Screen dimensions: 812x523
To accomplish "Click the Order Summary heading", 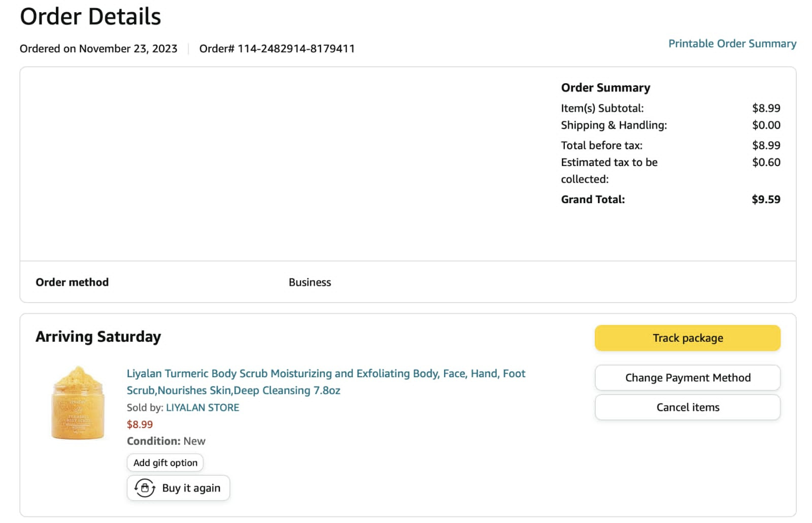I will pos(605,88).
